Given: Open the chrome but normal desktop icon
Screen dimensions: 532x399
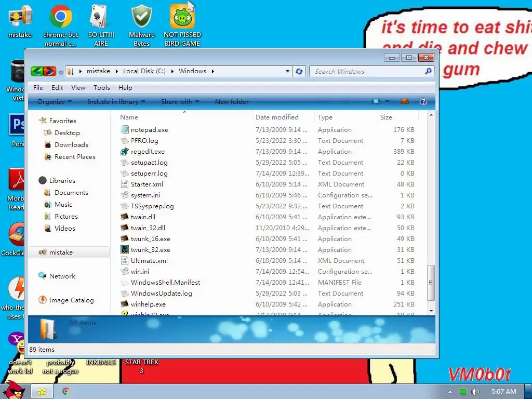Looking at the screenshot, I should click(60, 25).
